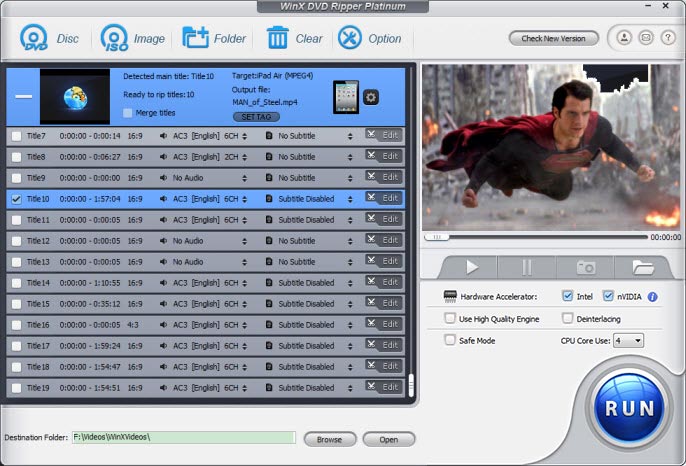Toggle Intel hardware accelerator
This screenshot has height=466, width=686.
(567, 296)
